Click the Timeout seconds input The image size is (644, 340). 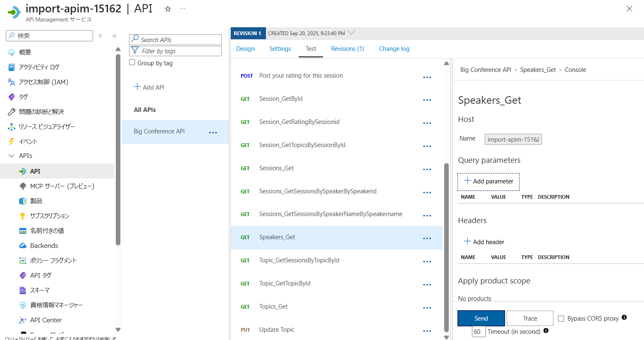coord(479,332)
